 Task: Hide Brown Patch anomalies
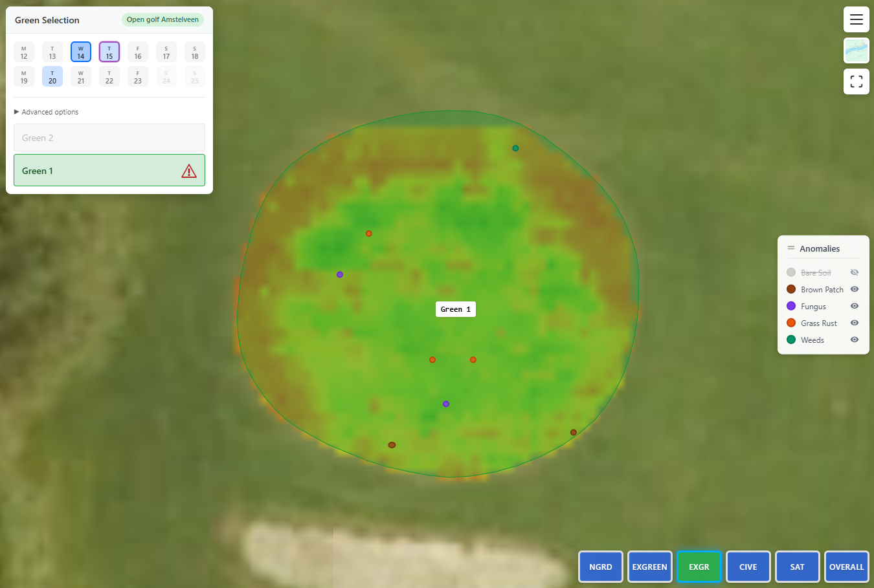(854, 289)
